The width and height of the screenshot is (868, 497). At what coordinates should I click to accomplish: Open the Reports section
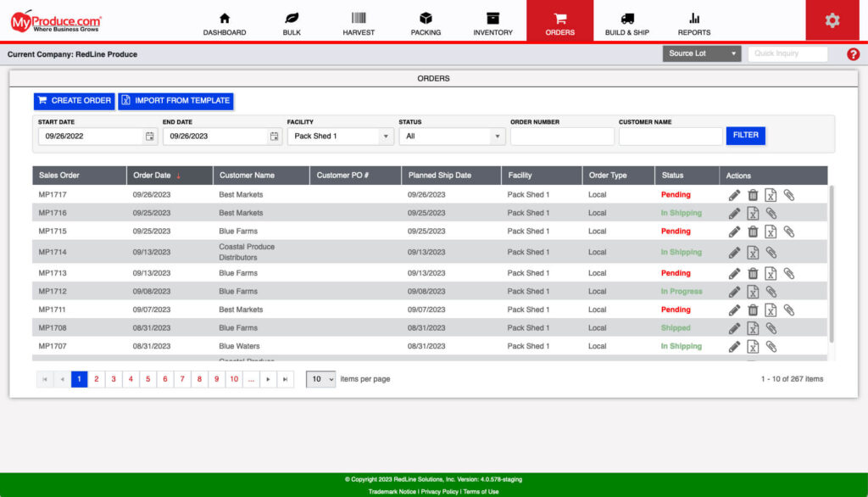(693, 21)
